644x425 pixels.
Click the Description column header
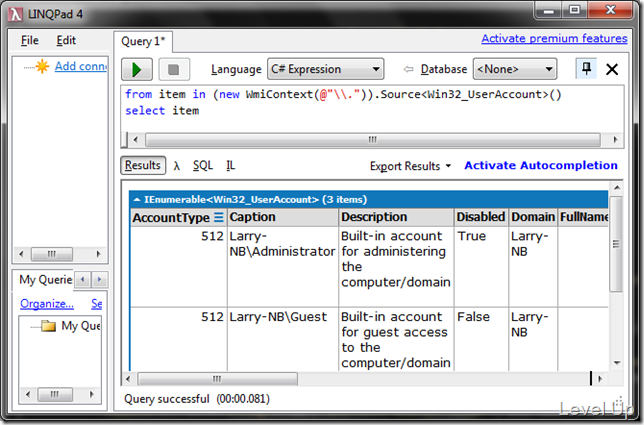(x=396, y=217)
